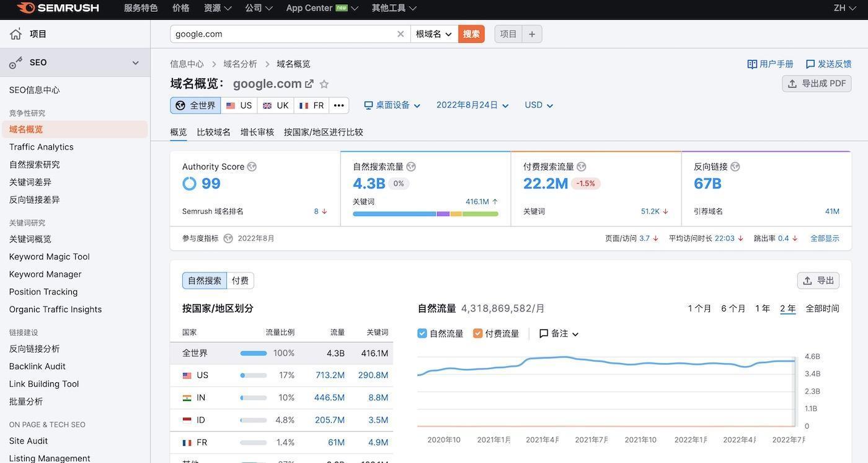Set chart range to 6 个月
Viewport: 868px width, 463px height.
click(x=733, y=308)
